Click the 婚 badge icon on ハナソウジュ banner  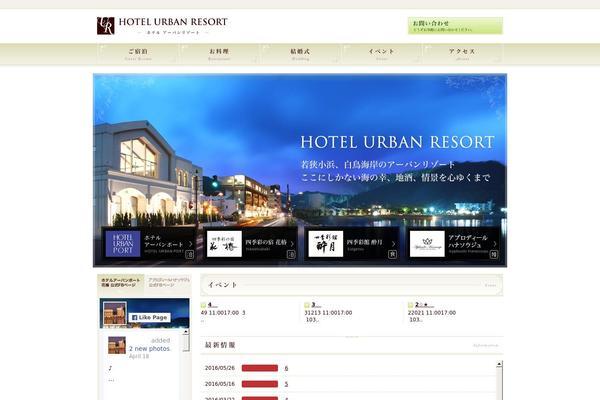[x=494, y=255]
